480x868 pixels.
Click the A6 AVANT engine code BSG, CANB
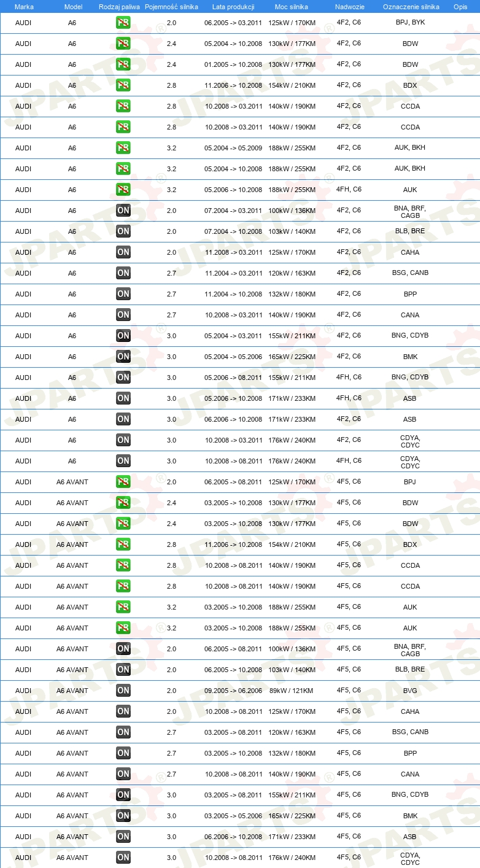point(410,732)
